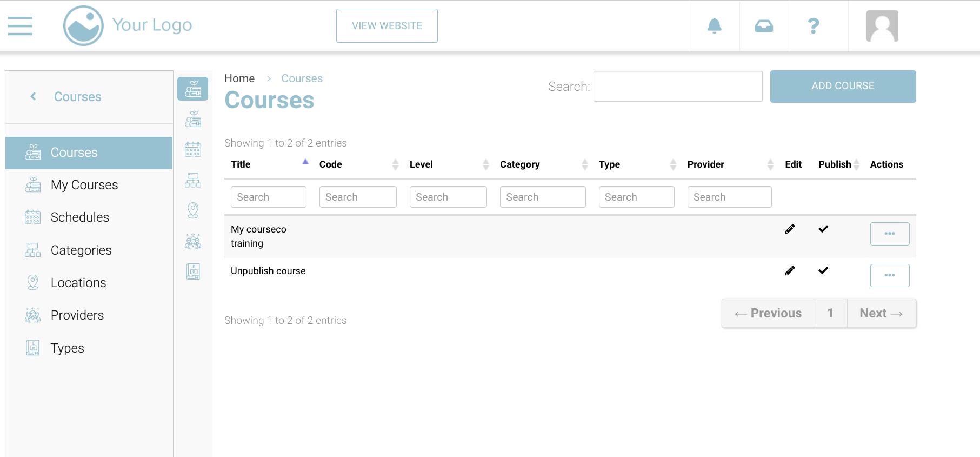This screenshot has width=980, height=457.
Task: Go to Providers in the sidebar
Action: (77, 315)
